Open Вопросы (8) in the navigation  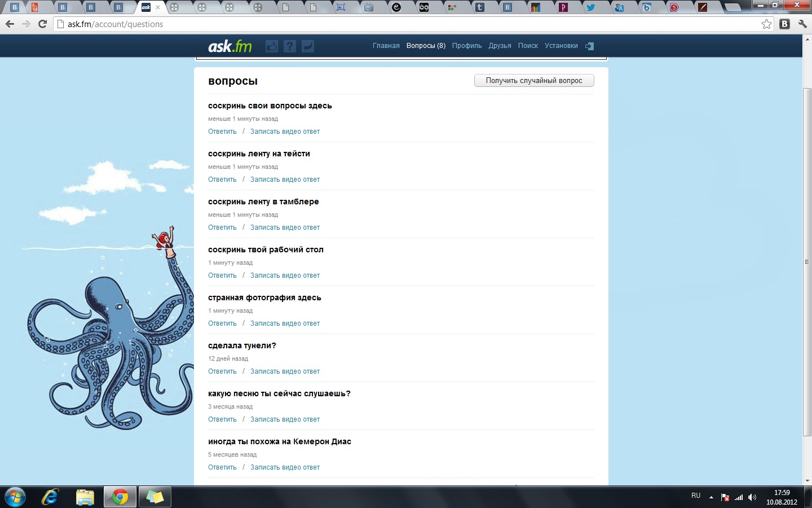pyautogui.click(x=426, y=46)
